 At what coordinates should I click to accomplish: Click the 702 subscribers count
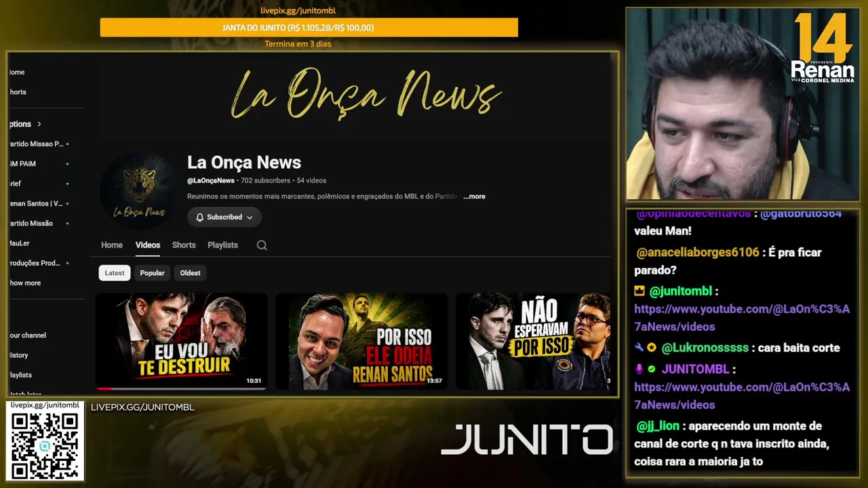coord(265,181)
